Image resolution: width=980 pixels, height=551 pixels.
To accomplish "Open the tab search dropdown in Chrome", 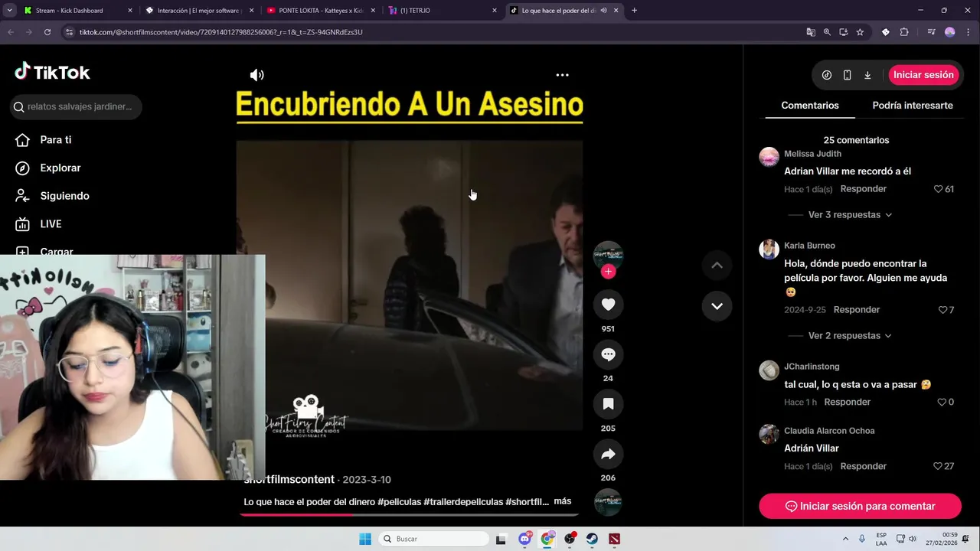I will click(x=9, y=11).
